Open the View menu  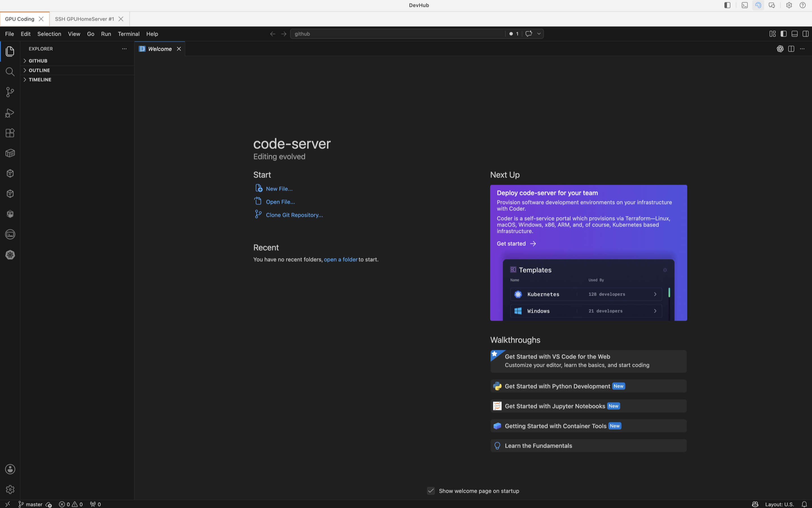74,34
